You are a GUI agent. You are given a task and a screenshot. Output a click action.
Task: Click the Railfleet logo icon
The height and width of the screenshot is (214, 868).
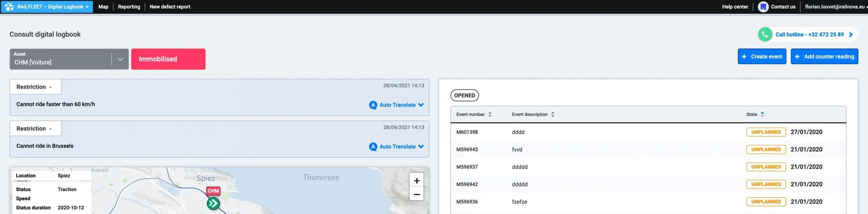9,7
